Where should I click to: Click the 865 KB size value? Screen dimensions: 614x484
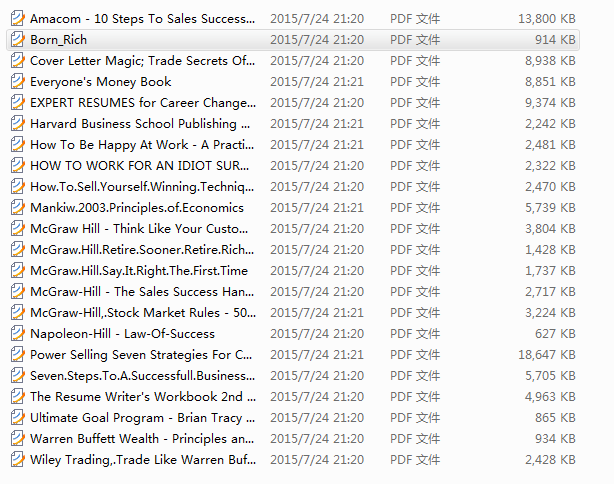[555, 418]
